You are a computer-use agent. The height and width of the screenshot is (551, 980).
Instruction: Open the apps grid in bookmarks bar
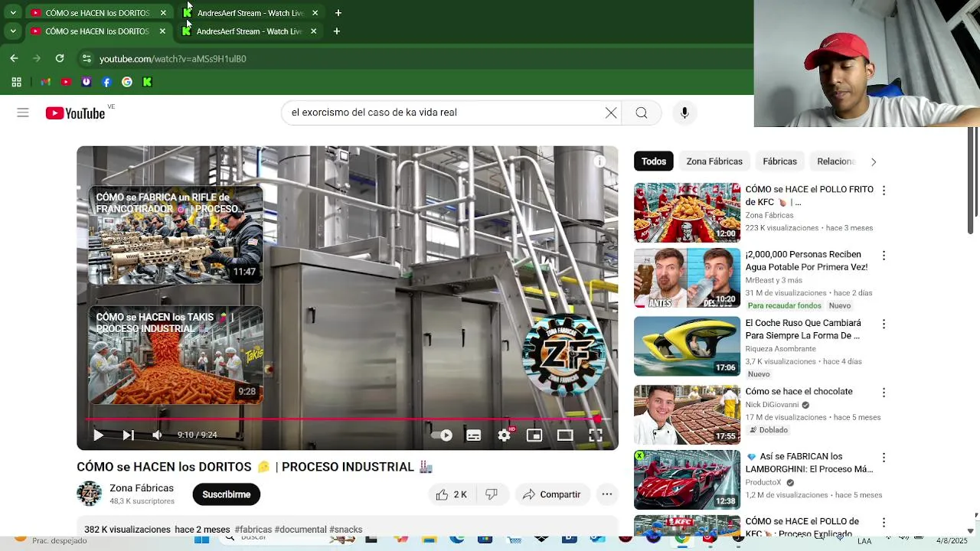[x=16, y=82]
